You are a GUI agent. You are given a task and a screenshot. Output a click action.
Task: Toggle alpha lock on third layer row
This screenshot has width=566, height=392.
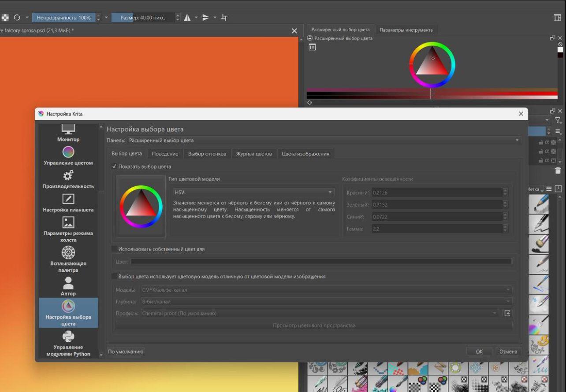pos(553,161)
